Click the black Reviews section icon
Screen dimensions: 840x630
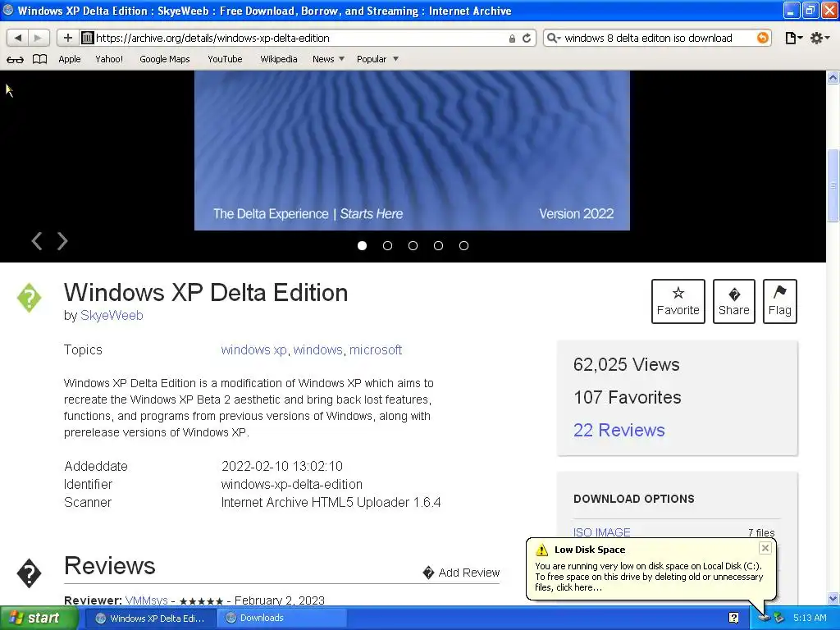pyautogui.click(x=29, y=573)
